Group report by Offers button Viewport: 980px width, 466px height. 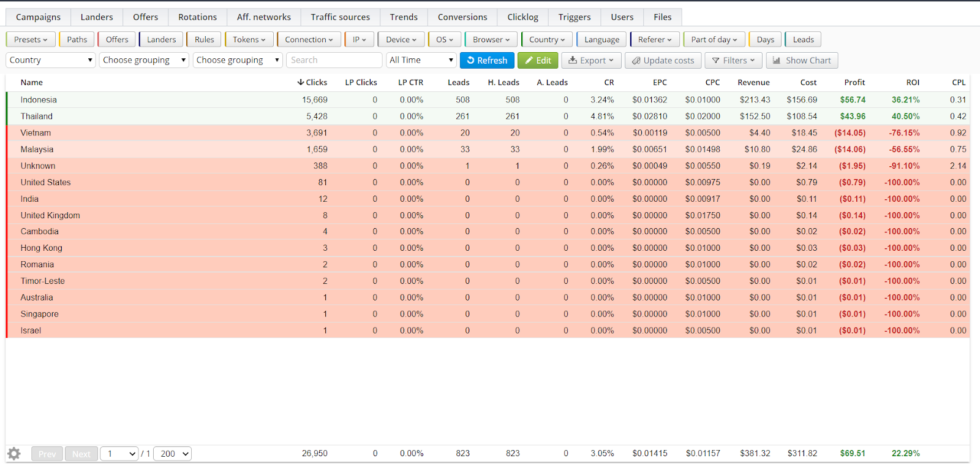(x=116, y=40)
